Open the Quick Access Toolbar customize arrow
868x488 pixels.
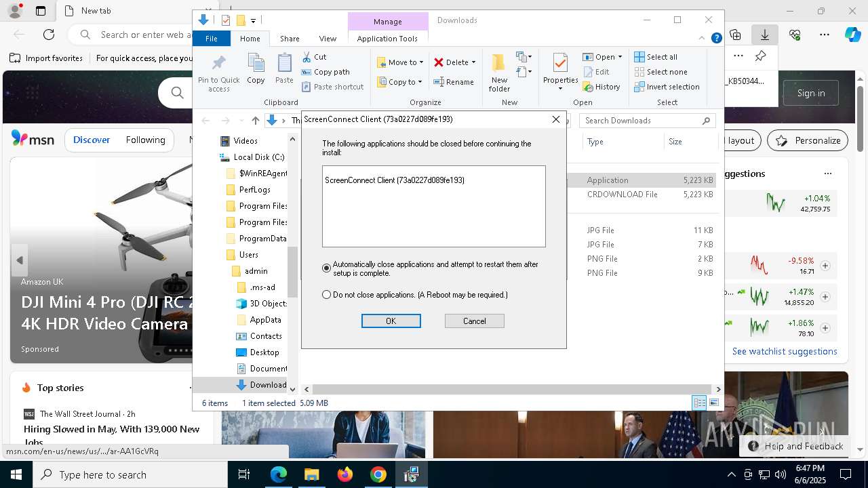click(x=253, y=20)
